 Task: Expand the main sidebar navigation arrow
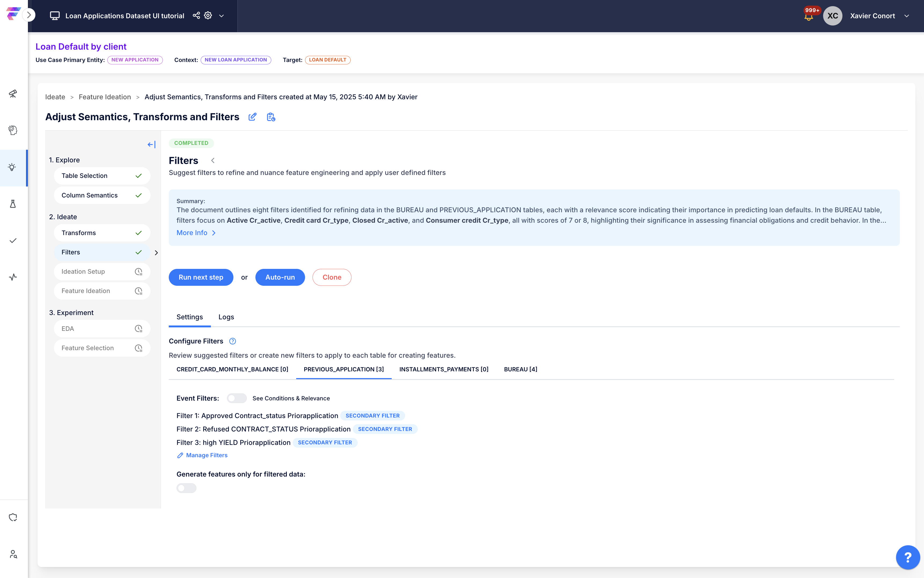pyautogui.click(x=29, y=15)
